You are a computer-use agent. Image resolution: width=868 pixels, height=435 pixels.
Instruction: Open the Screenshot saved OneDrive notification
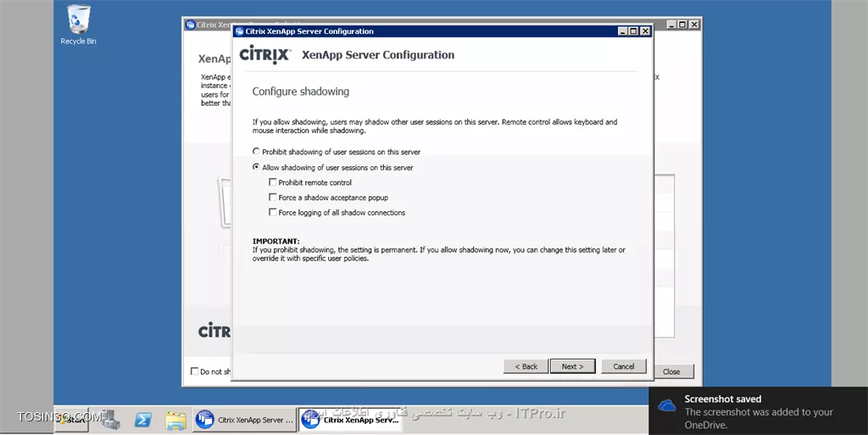(x=759, y=411)
